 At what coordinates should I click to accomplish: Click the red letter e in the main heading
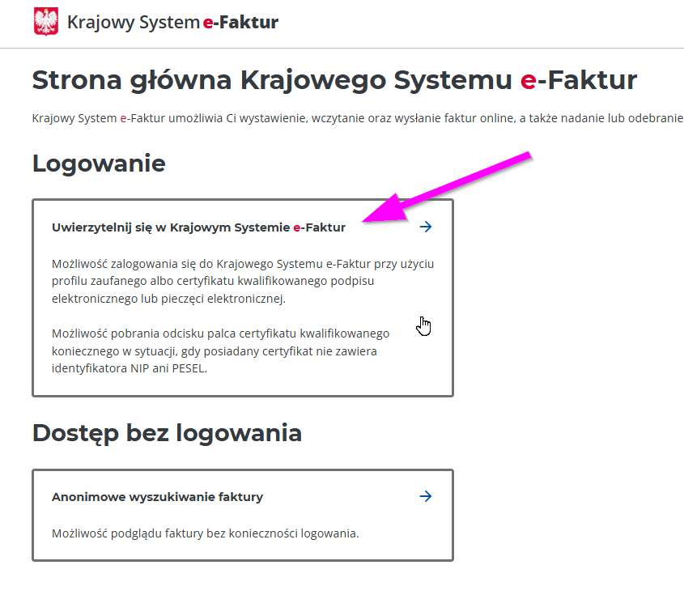528,81
